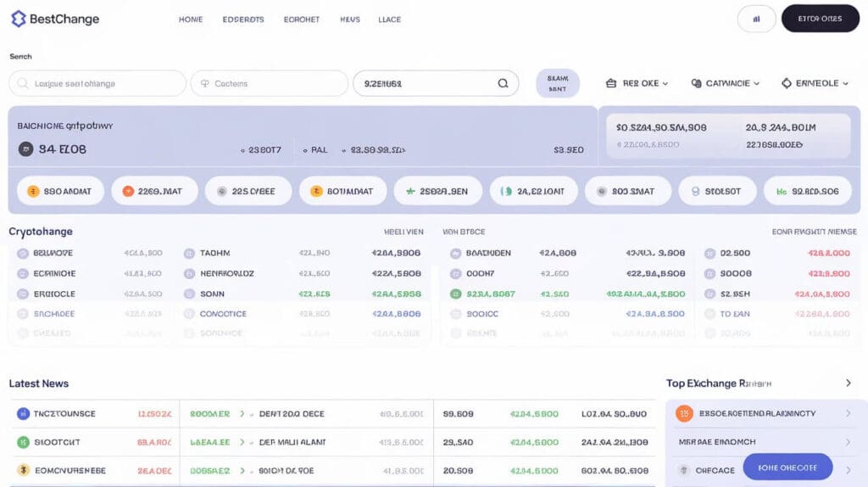The image size is (868, 487).
Task: Click the TNCZTOUNSCE news row icon
Action: pos(23,413)
